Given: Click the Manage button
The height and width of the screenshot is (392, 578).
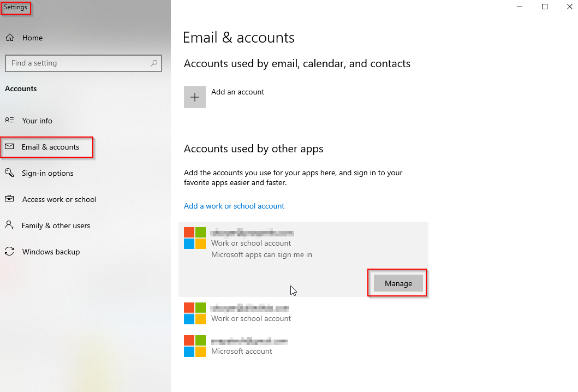Looking at the screenshot, I should [x=398, y=283].
